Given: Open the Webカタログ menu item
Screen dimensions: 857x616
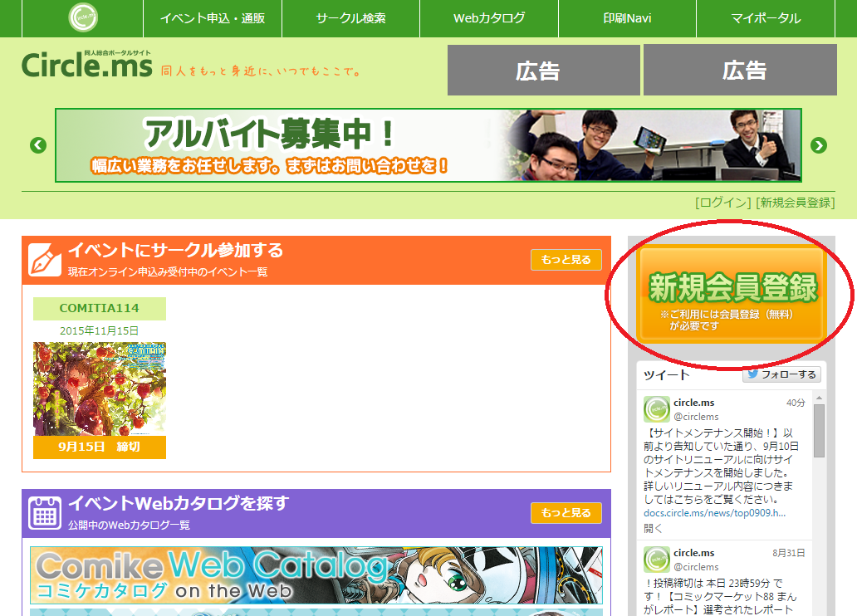Looking at the screenshot, I should pos(489,18).
